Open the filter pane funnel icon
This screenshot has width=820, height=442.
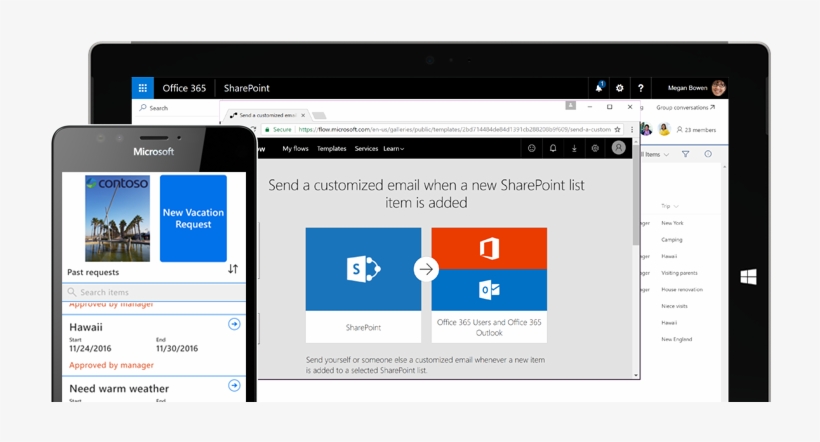coord(686,155)
